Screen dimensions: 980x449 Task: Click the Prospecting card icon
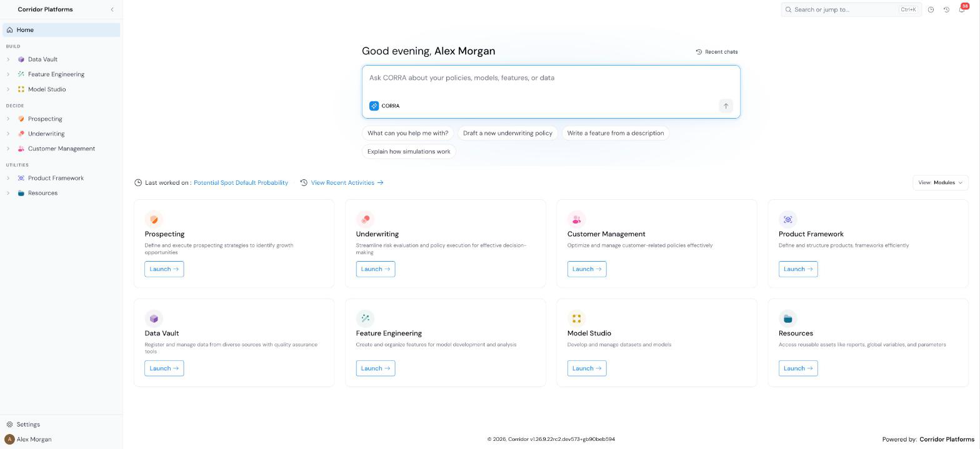pos(154,219)
